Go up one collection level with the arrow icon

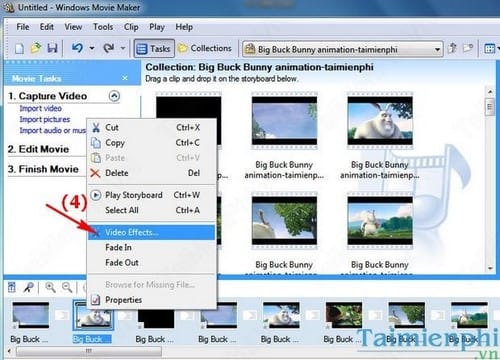tap(452, 49)
